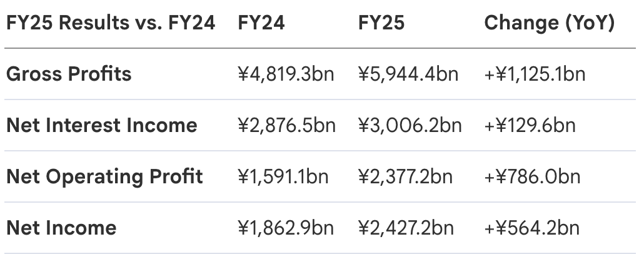Select the +¥129.6bn change cell
This screenshot has width=644, height=254.
(x=530, y=125)
